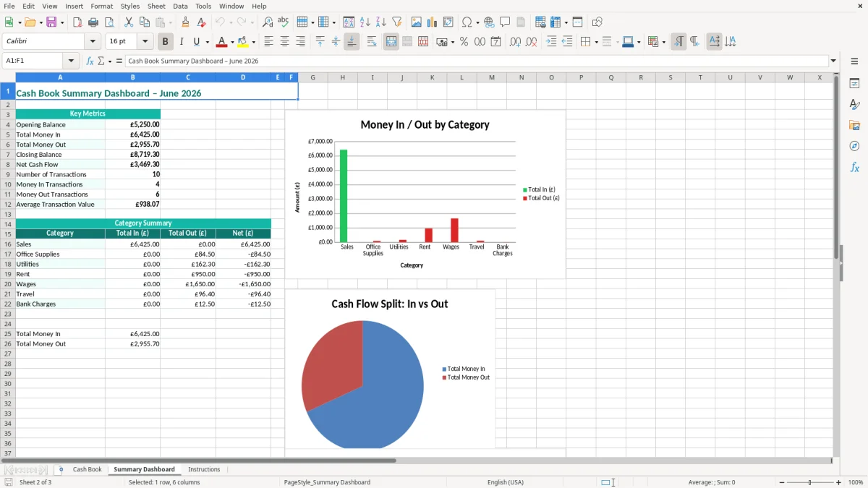Select row header 16

click(8, 244)
